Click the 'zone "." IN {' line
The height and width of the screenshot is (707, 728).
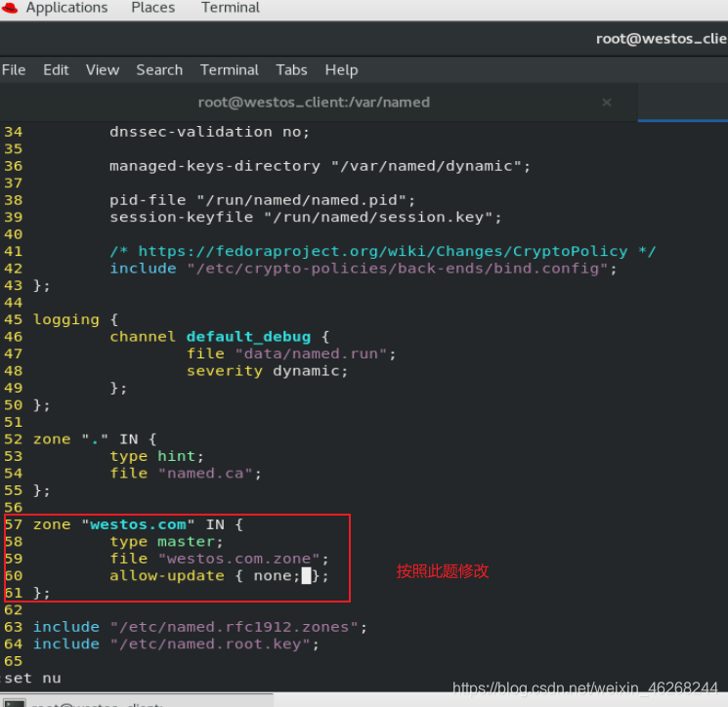95,439
